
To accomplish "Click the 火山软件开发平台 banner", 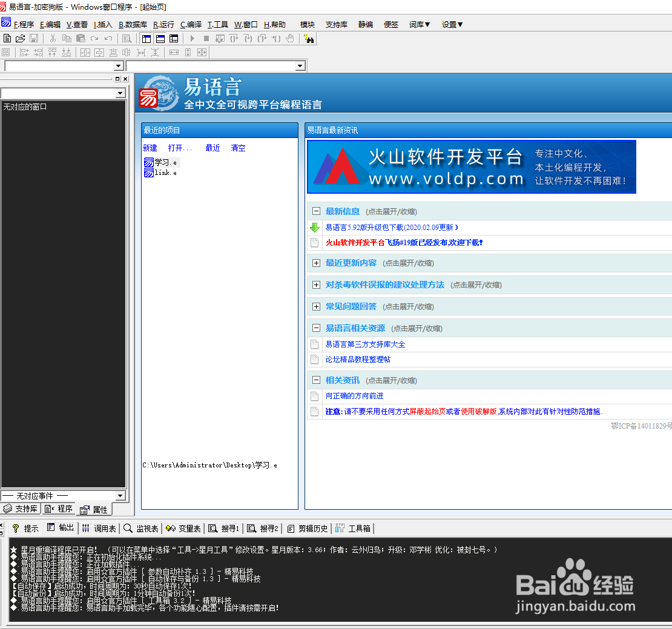I will click(472, 167).
